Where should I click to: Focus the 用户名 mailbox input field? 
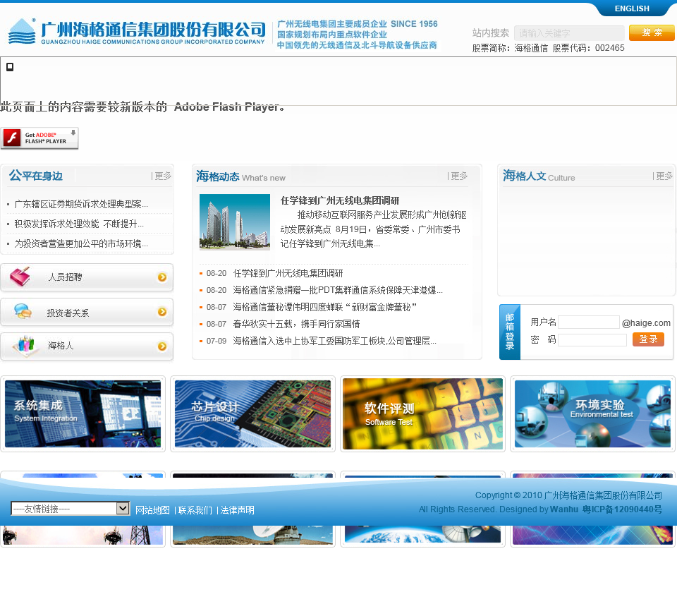(589, 322)
